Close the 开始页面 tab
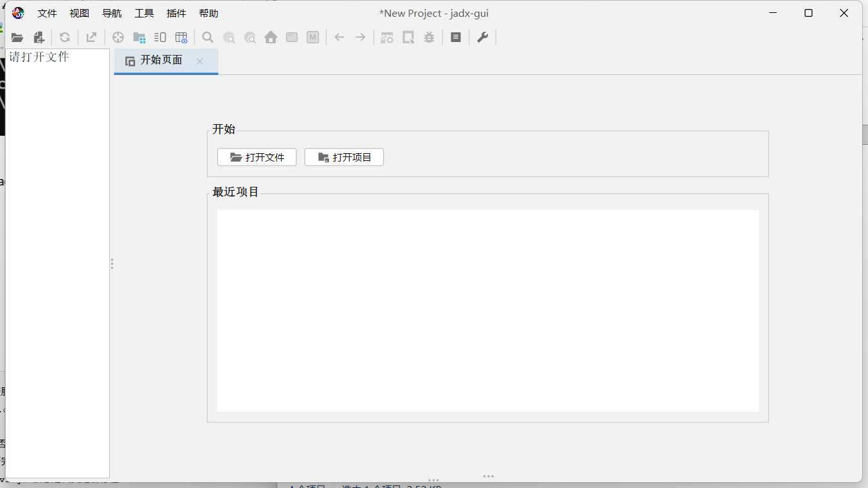Image resolution: width=868 pixels, height=488 pixels. pyautogui.click(x=200, y=61)
